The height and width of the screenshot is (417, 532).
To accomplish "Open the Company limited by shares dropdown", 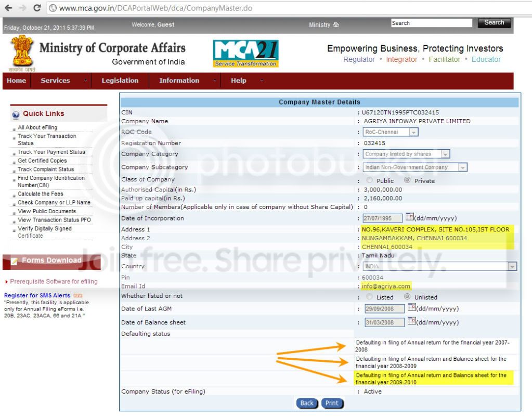I will tap(407, 154).
